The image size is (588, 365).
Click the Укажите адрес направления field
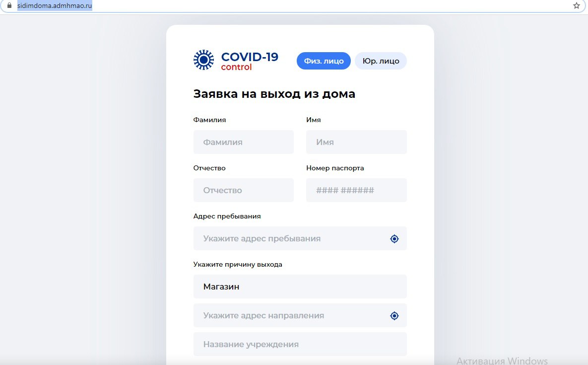tap(300, 315)
